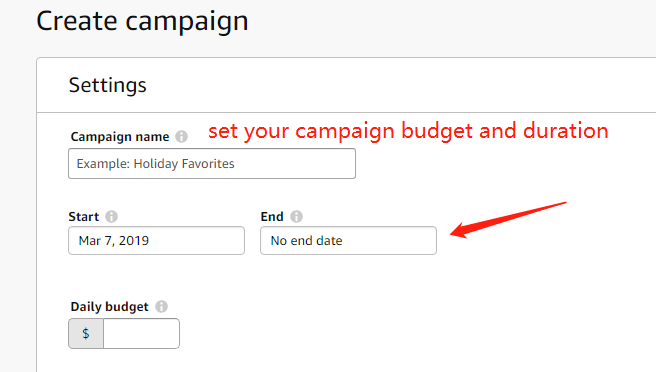Click inside the Daily budget amount box
This screenshot has height=372, width=656.
pos(141,334)
